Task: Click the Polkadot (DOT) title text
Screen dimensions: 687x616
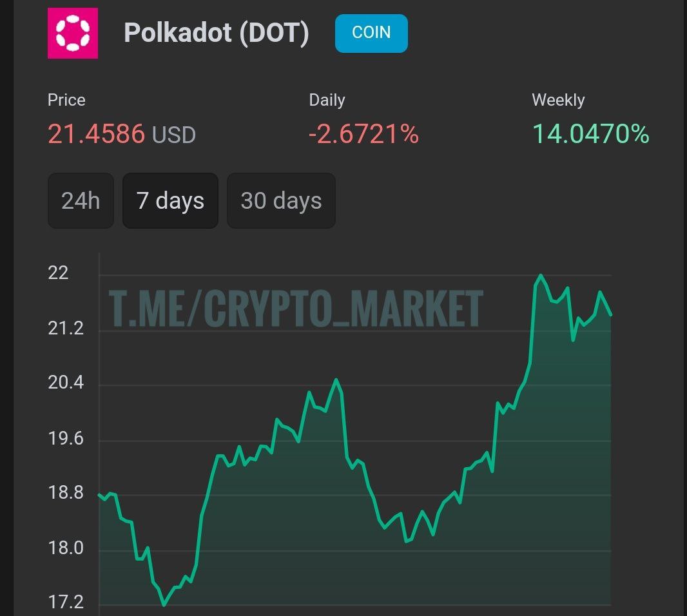Action: pyautogui.click(x=216, y=33)
